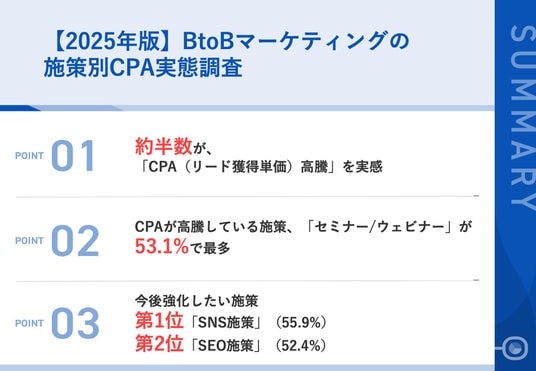This screenshot has width=536, height=371.
Task: Click the heading 施策別CPA実態調査
Action: click(x=143, y=68)
